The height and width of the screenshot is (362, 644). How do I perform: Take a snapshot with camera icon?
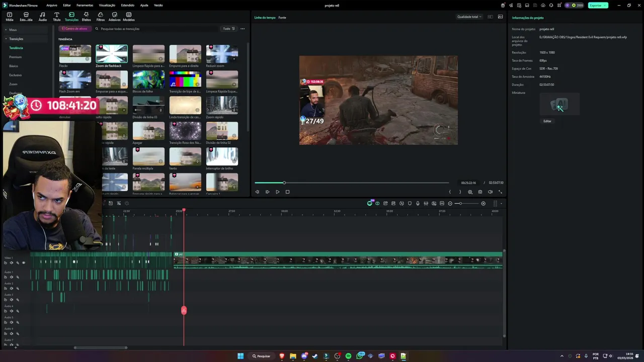pos(480,192)
